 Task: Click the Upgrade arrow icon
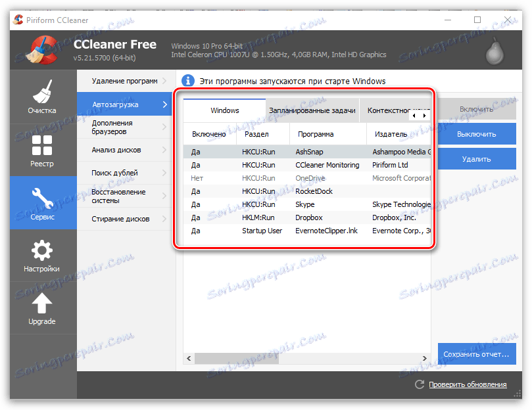(42, 303)
